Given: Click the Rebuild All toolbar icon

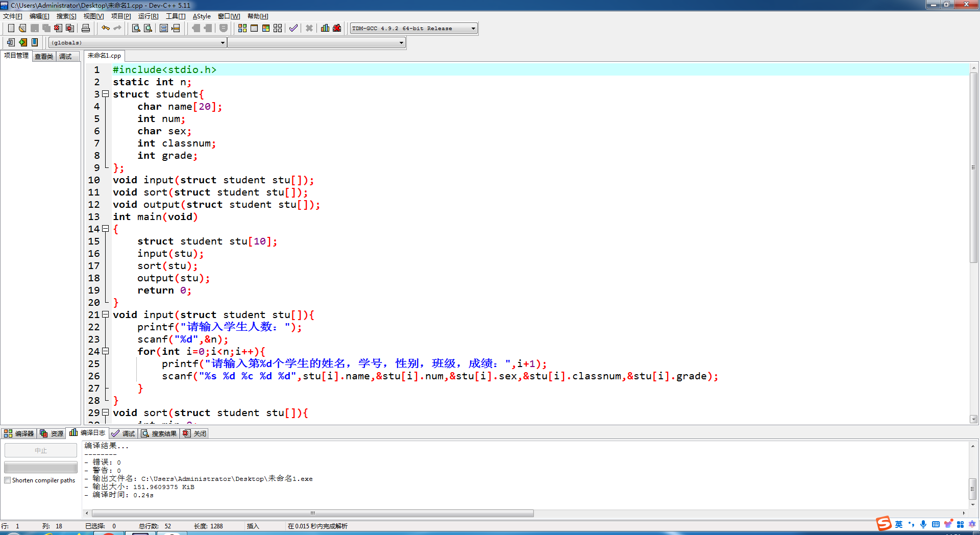Looking at the screenshot, I should tap(278, 28).
